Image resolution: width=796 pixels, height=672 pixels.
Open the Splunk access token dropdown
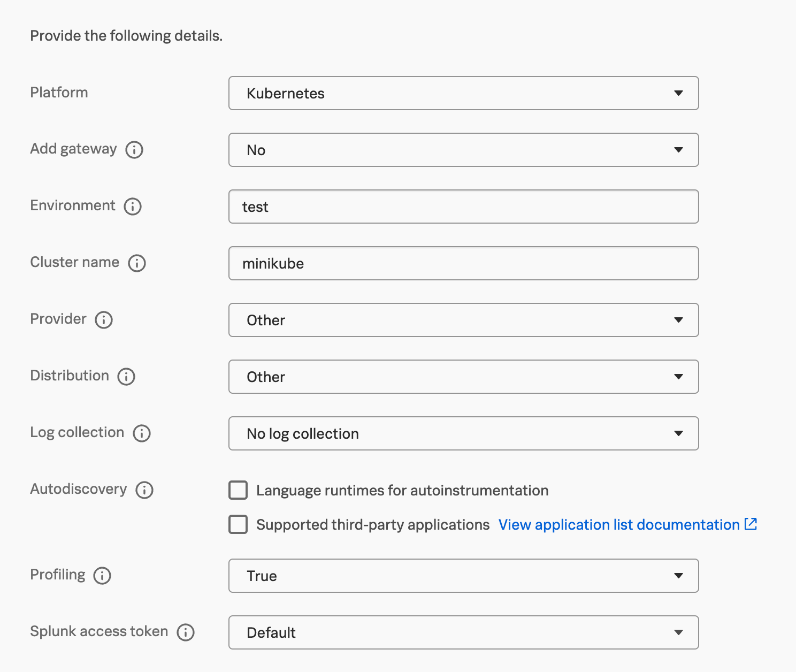[464, 632]
